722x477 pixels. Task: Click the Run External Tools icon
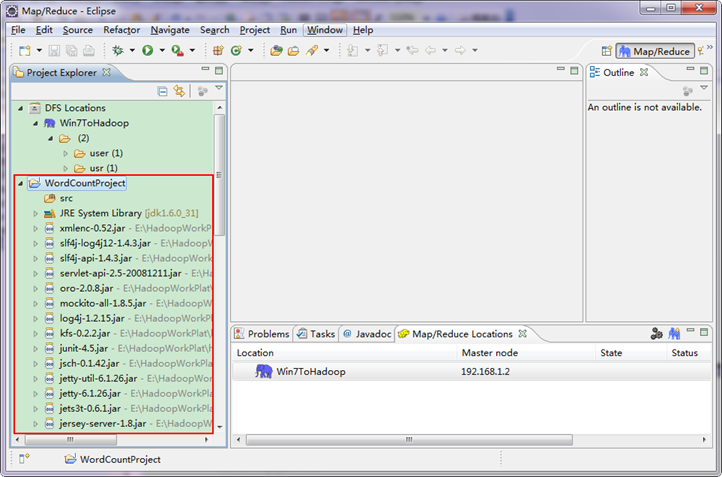pos(178,50)
